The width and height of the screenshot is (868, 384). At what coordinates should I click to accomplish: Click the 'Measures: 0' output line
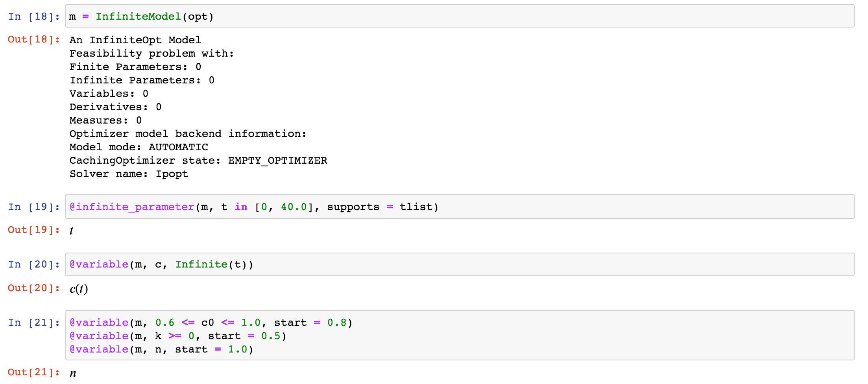[106, 120]
